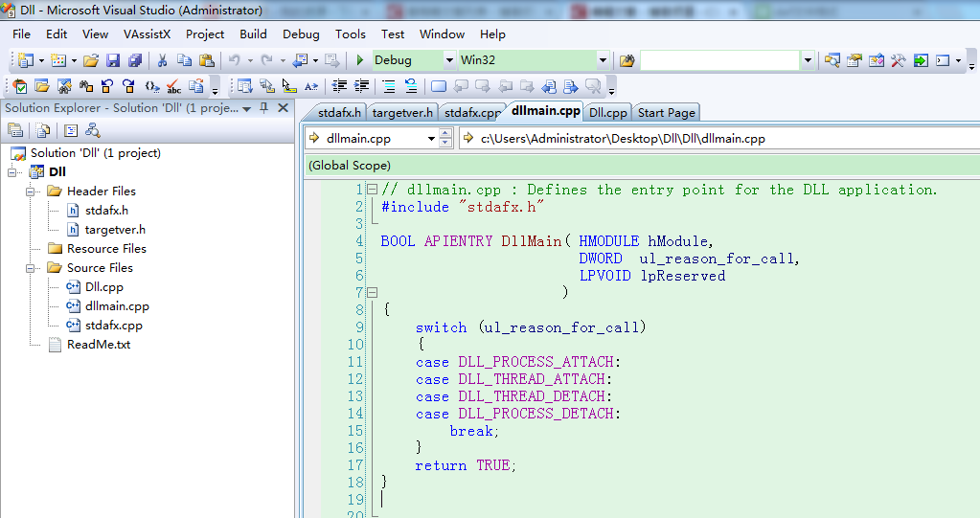Image resolution: width=980 pixels, height=518 pixels.
Task: Open the Tools menu
Action: [x=350, y=34]
